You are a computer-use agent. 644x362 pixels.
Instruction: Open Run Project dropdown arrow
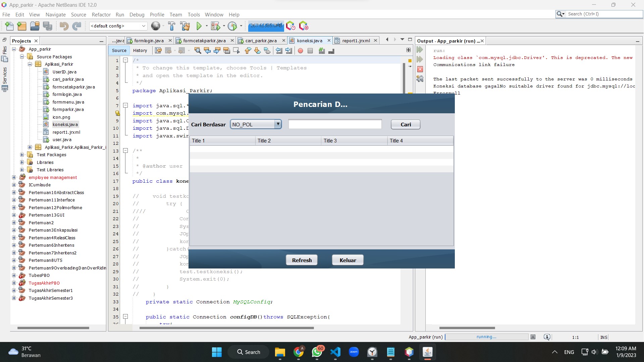pyautogui.click(x=207, y=26)
